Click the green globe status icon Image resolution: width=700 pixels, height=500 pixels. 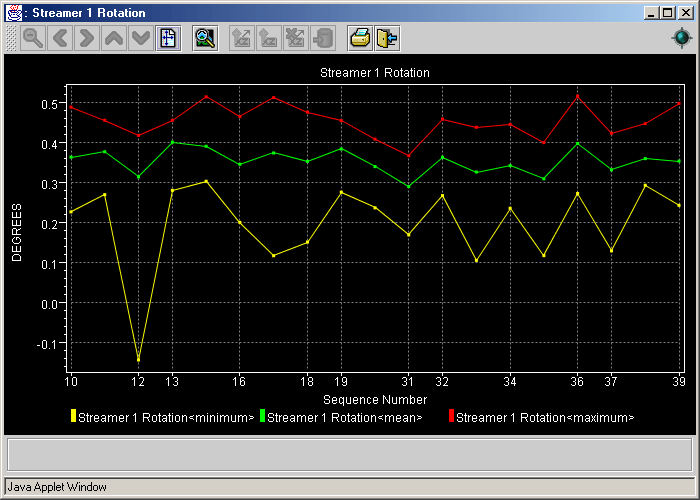[681, 38]
